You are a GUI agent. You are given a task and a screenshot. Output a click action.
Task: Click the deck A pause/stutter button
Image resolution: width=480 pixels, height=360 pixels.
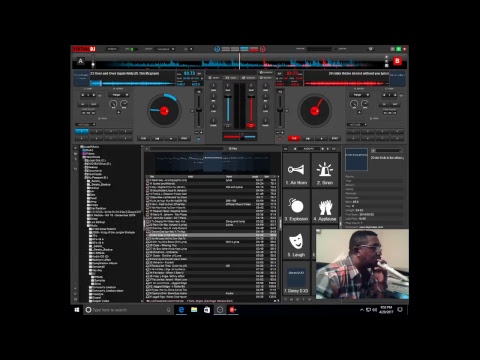(157, 138)
